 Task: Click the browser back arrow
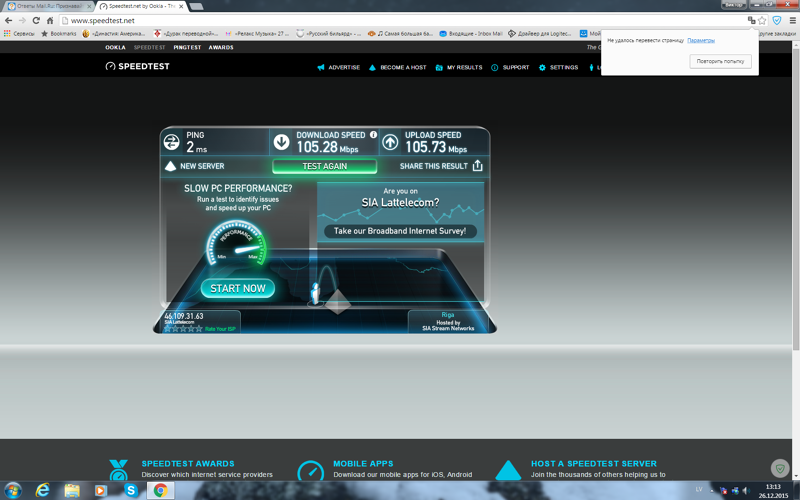coord(8,20)
